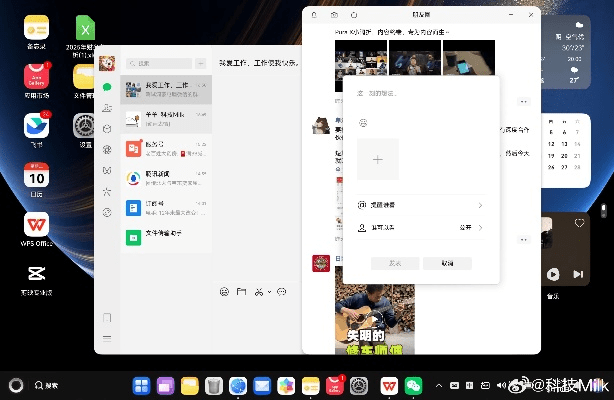Open the 我爱工作 group chat
The height and width of the screenshot is (400, 614).
click(166, 89)
